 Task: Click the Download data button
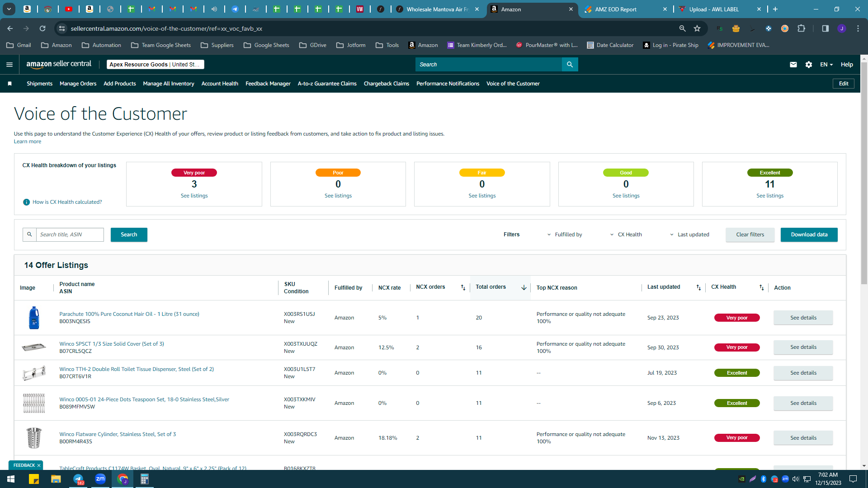(x=809, y=235)
